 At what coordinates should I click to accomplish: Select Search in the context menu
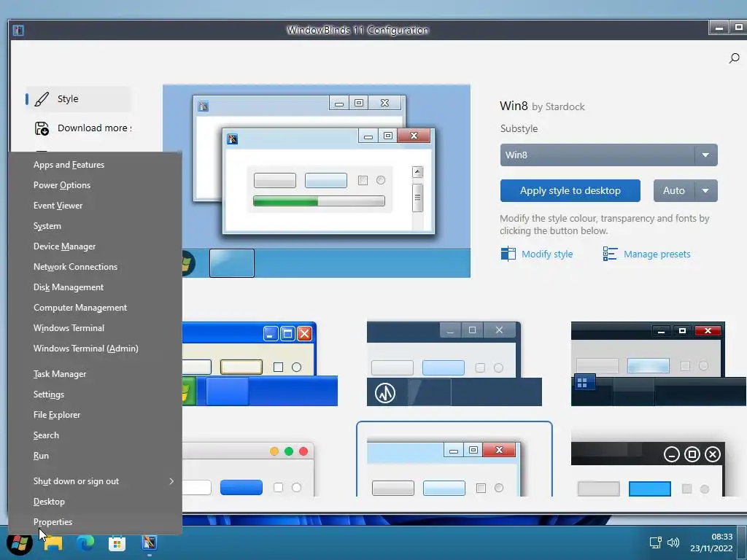click(x=96, y=435)
